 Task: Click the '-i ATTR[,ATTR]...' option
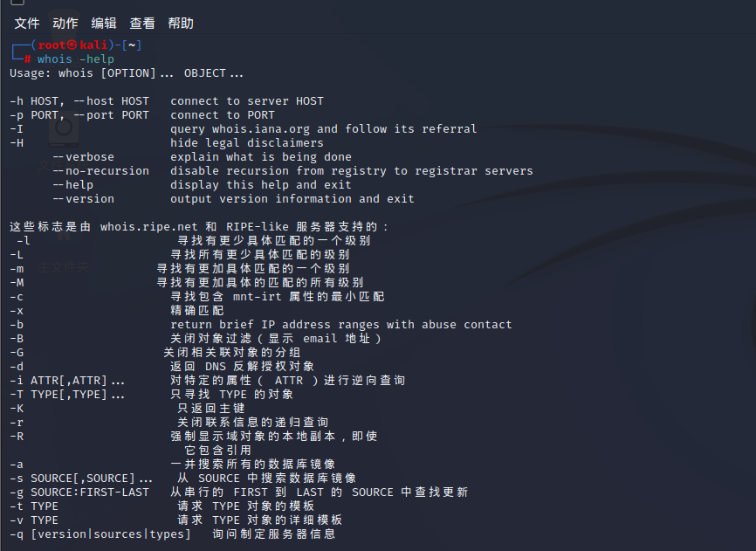pos(68,381)
